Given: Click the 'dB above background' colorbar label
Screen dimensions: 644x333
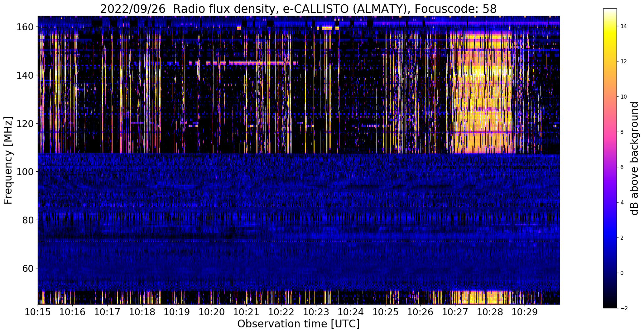Looking at the screenshot, I should click(x=634, y=159).
